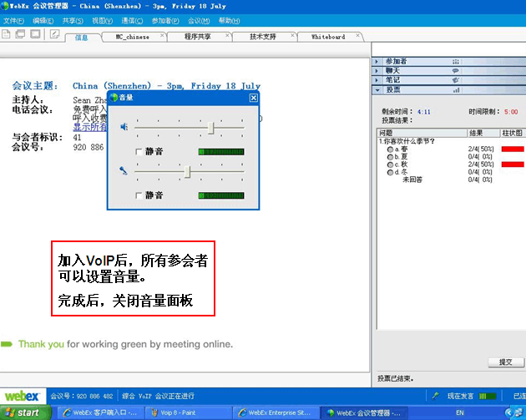
Task: Enable the speaker 静音 checkbox
Action: pos(139,152)
